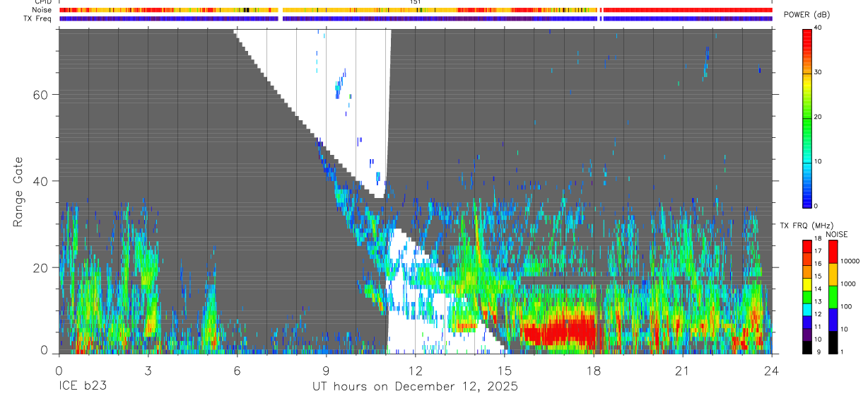Click the 9 hour tick on UT axis
This screenshot has height=401, width=868.
(326, 370)
